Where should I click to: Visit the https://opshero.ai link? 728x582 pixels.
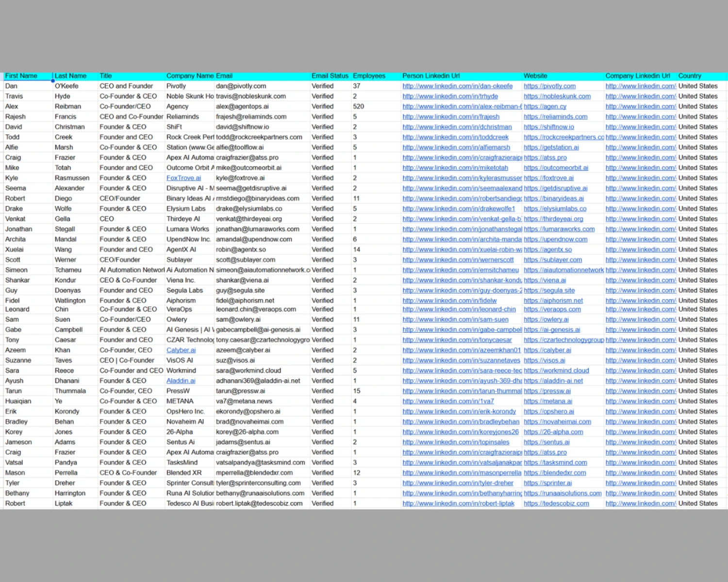click(549, 412)
